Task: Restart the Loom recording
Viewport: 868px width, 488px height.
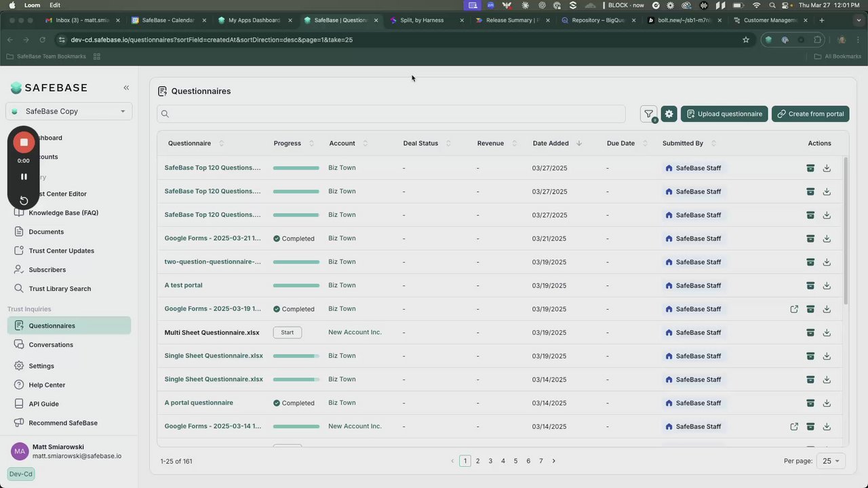Action: 24,200
